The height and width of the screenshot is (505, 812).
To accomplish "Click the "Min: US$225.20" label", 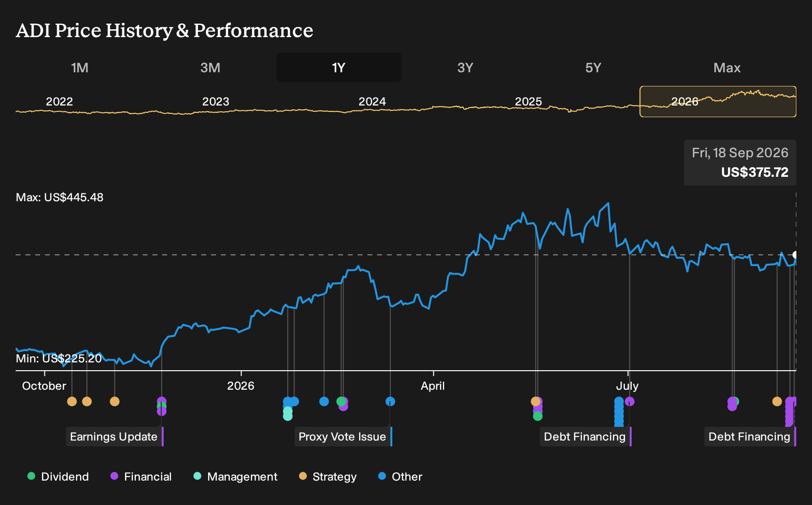I will 59,358.
